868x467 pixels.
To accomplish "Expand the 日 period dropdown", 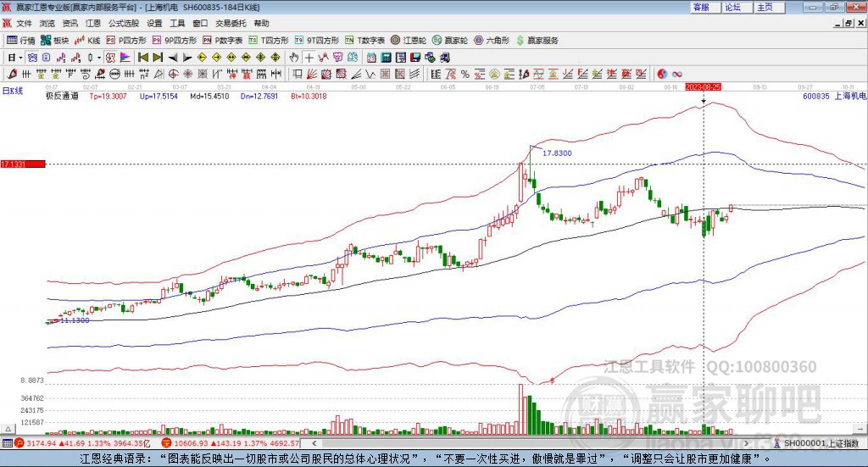I will (x=21, y=58).
